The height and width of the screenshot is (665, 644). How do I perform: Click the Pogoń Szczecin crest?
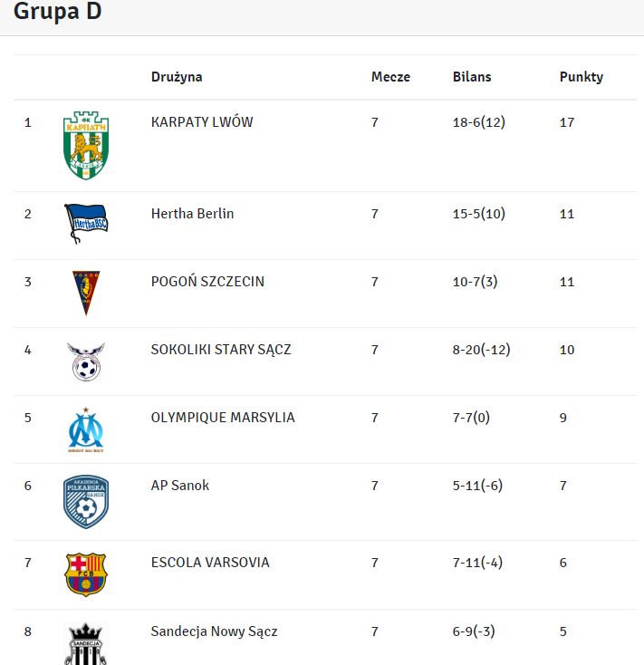click(86, 293)
